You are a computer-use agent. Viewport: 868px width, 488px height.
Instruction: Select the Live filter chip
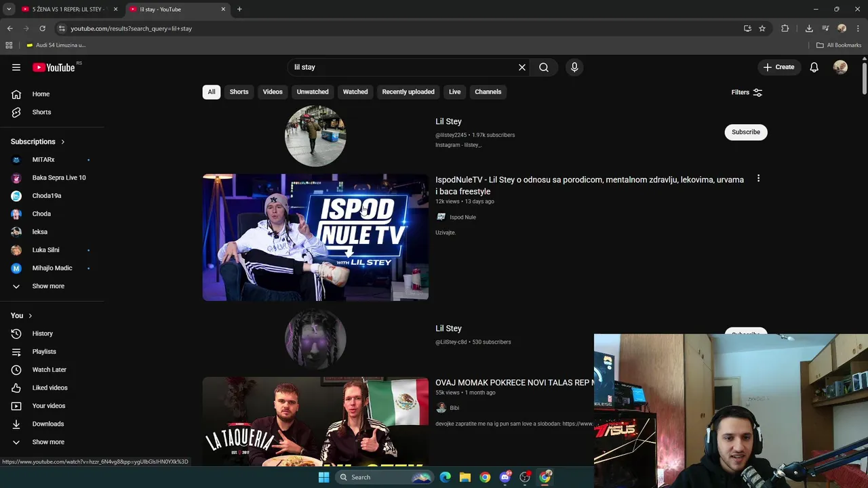(x=454, y=91)
